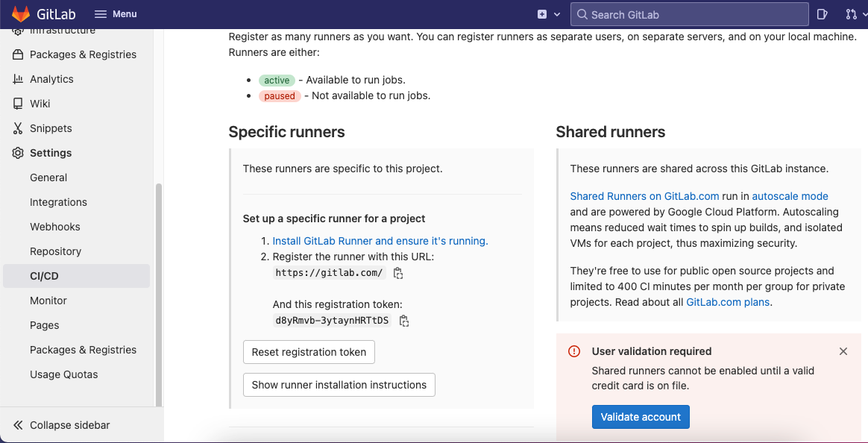Open the merge requests icon
The width and height of the screenshot is (868, 443).
pyautogui.click(x=852, y=14)
